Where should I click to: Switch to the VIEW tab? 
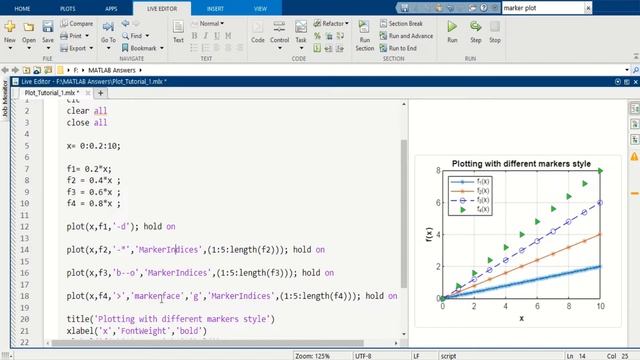pos(260,9)
